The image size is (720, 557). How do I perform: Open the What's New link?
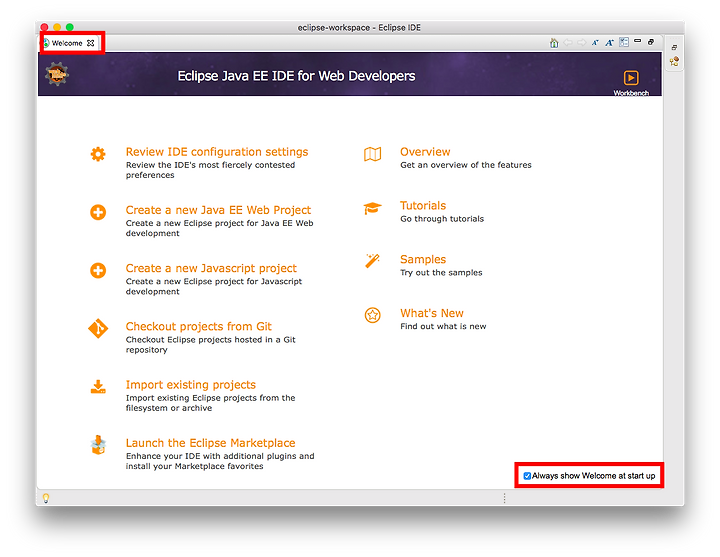coord(432,313)
